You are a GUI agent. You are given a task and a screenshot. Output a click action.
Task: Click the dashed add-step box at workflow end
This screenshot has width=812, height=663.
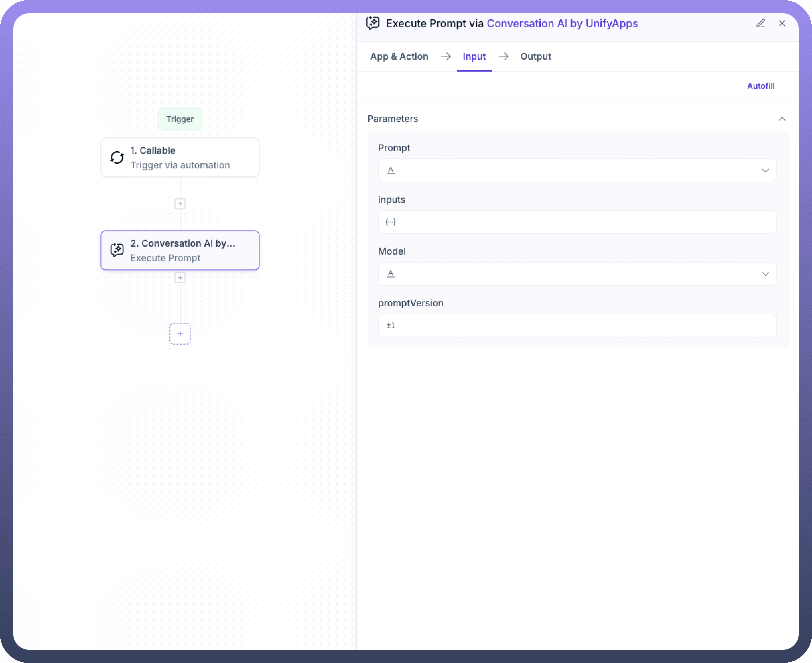(180, 334)
